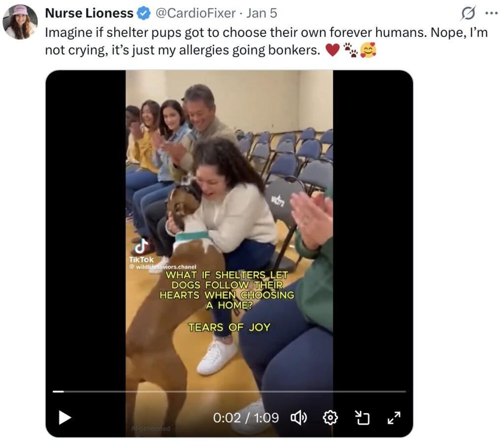The width and height of the screenshot is (504, 443).
Task: Click the Jan 5 post timestamp
Action: (x=261, y=13)
